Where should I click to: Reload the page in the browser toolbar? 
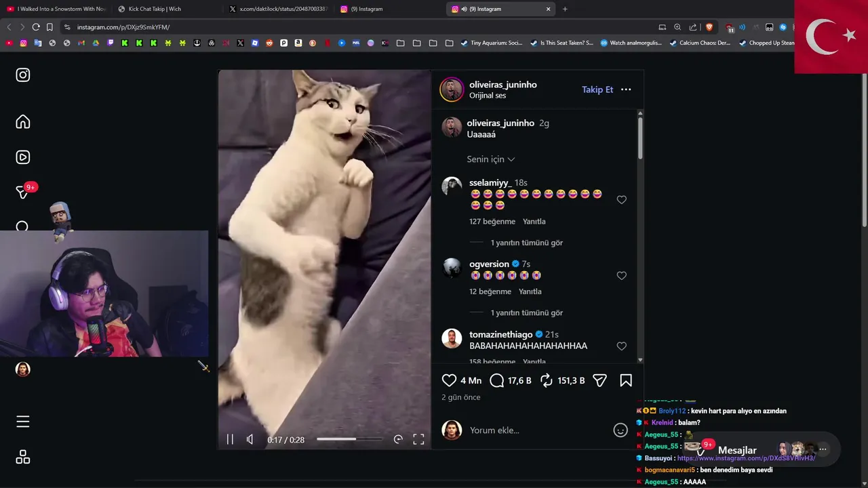click(x=36, y=27)
